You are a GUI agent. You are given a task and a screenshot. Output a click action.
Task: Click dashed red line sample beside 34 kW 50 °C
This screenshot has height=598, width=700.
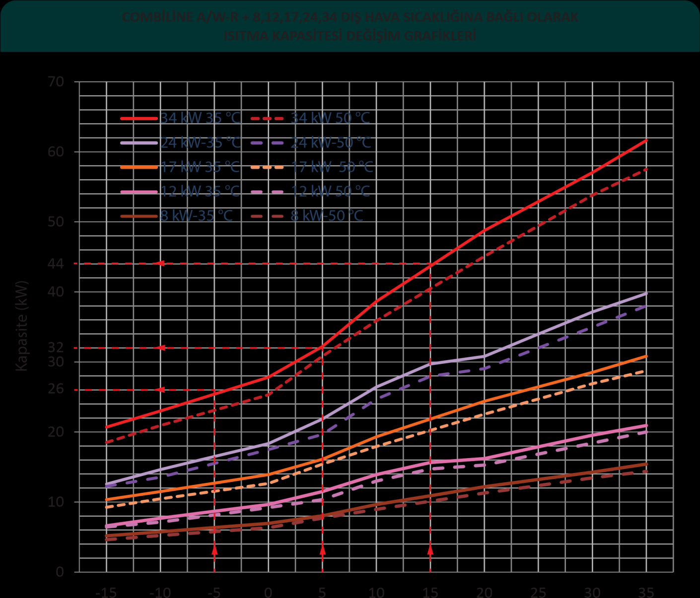[x=268, y=118]
